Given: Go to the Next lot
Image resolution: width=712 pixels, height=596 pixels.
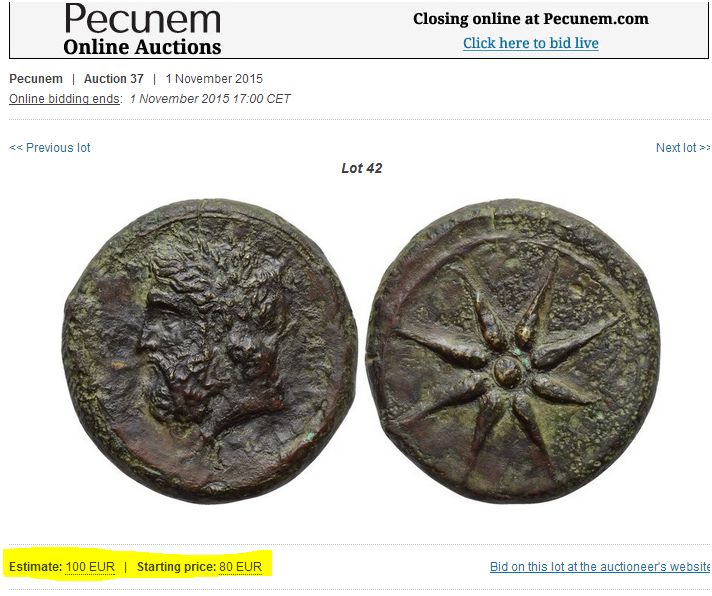Looking at the screenshot, I should [683, 148].
